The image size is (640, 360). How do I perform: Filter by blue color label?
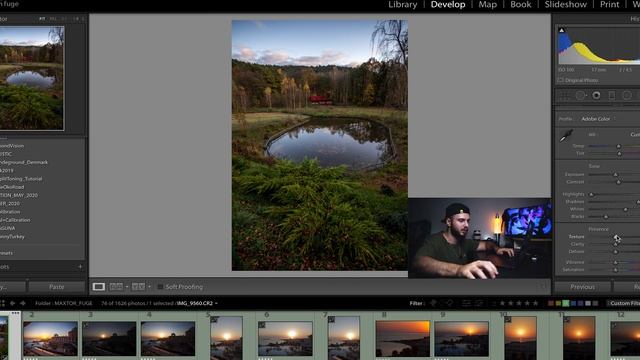[573, 303]
